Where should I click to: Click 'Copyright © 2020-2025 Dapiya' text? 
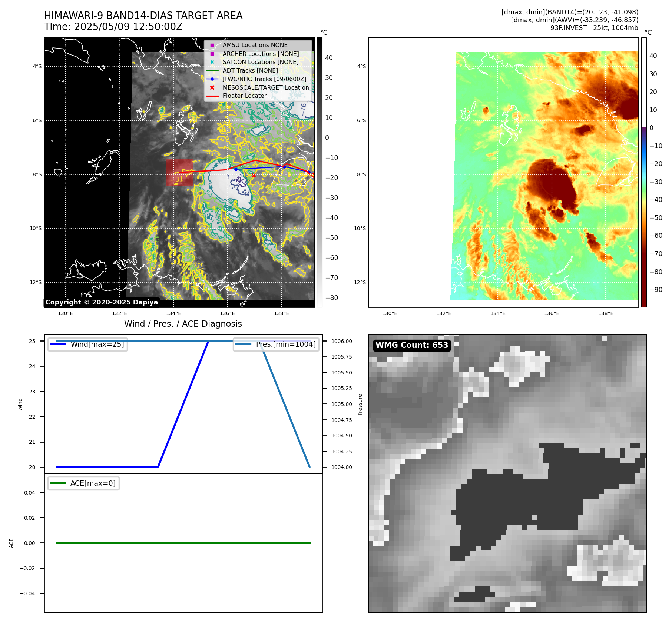point(102,302)
